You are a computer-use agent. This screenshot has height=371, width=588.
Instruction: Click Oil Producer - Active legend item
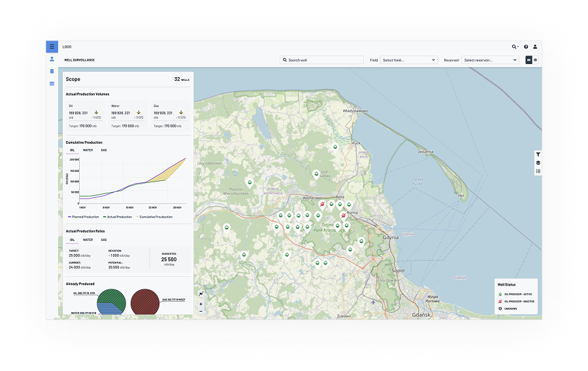tap(515, 295)
